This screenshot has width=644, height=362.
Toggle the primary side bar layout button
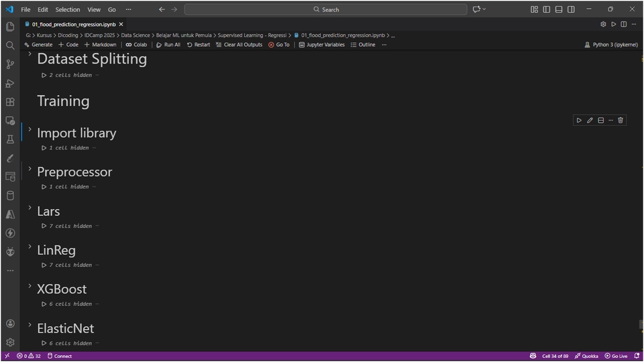(547, 9)
